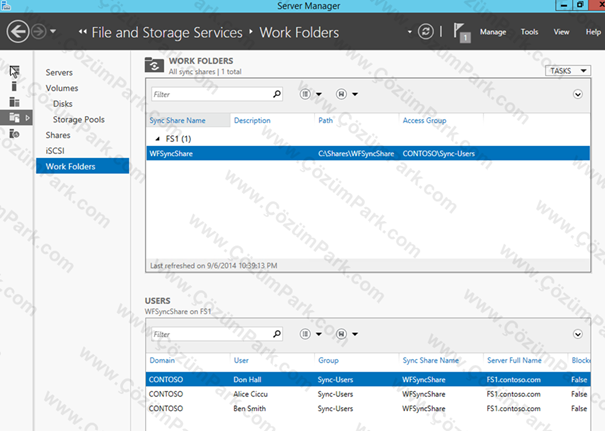This screenshot has width=605, height=431.
Task: Open the Dashboard icon in sidebar
Action: tap(14, 70)
